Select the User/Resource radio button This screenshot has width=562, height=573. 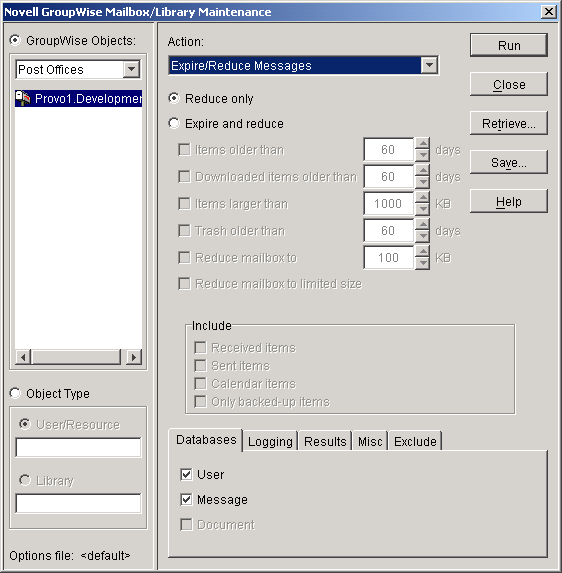click(x=24, y=424)
